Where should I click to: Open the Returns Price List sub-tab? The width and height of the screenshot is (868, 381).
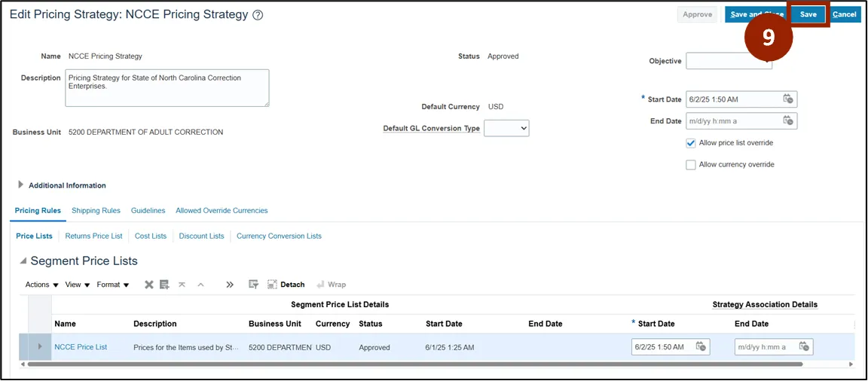(x=93, y=236)
